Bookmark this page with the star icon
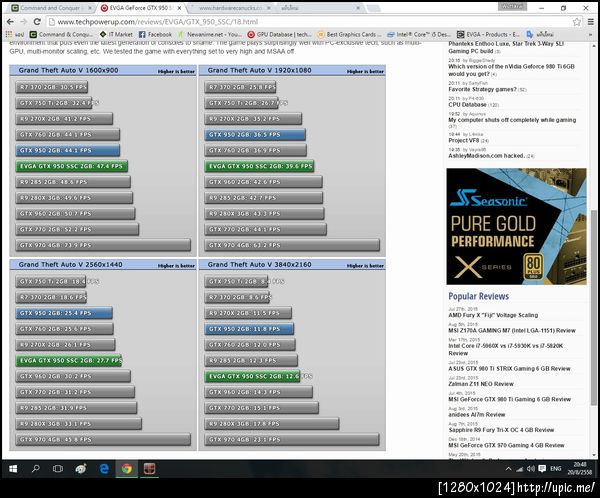600x498 pixels. 577,22
